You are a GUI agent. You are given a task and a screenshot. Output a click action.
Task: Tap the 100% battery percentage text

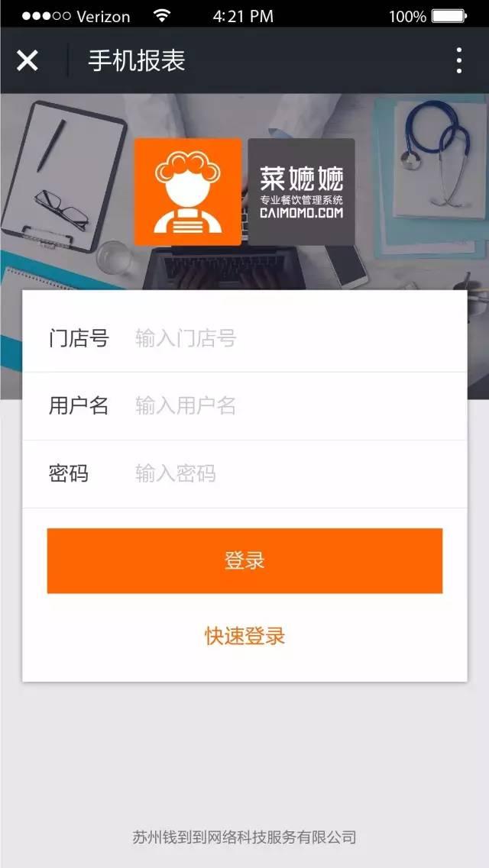pyautogui.click(x=407, y=17)
